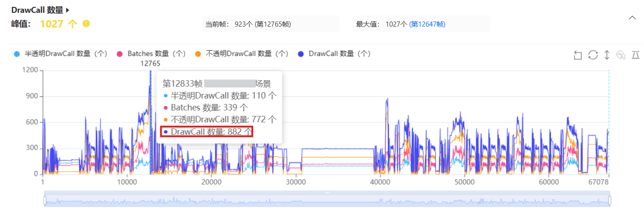The height and width of the screenshot is (214, 644).
Task: Expand the DrawCall 数量 title arrow
Action: point(68,10)
